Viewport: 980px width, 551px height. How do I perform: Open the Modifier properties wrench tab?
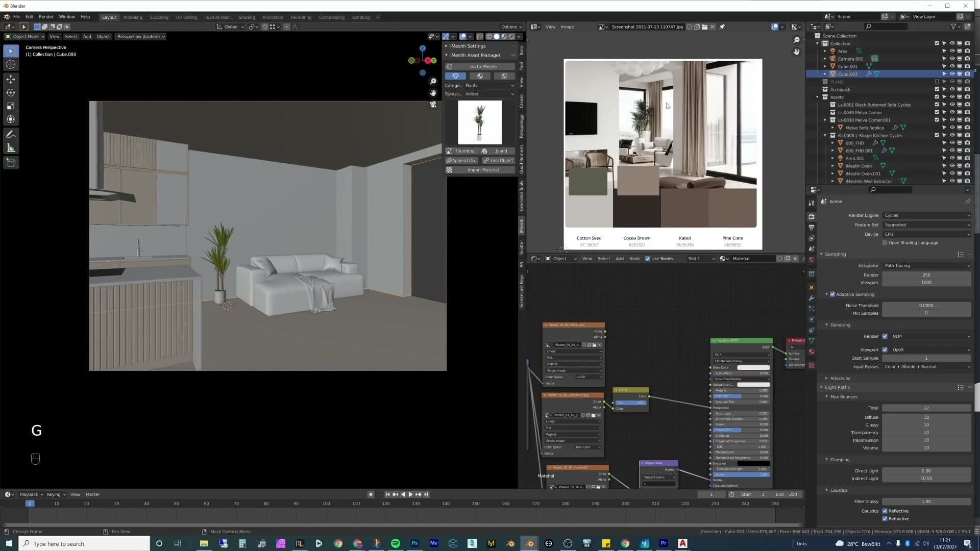coord(812,298)
